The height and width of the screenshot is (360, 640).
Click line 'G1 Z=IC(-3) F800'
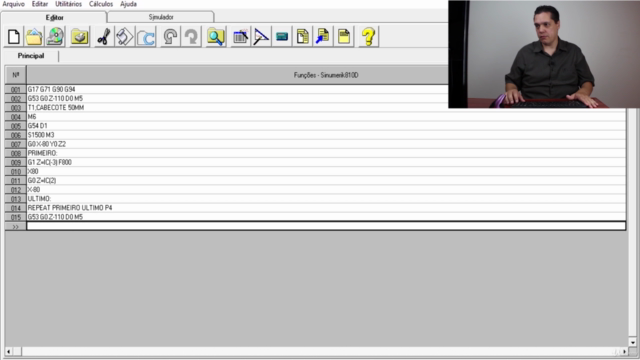tap(326, 162)
